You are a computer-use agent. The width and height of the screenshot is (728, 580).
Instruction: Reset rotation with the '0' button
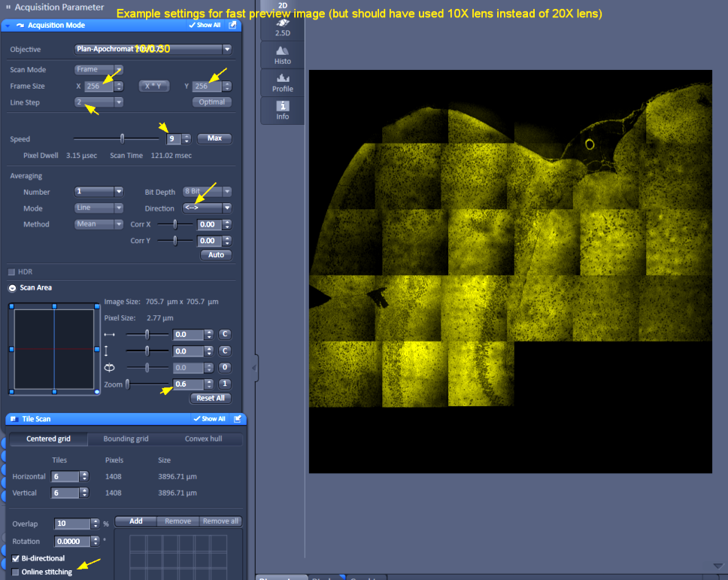224,368
